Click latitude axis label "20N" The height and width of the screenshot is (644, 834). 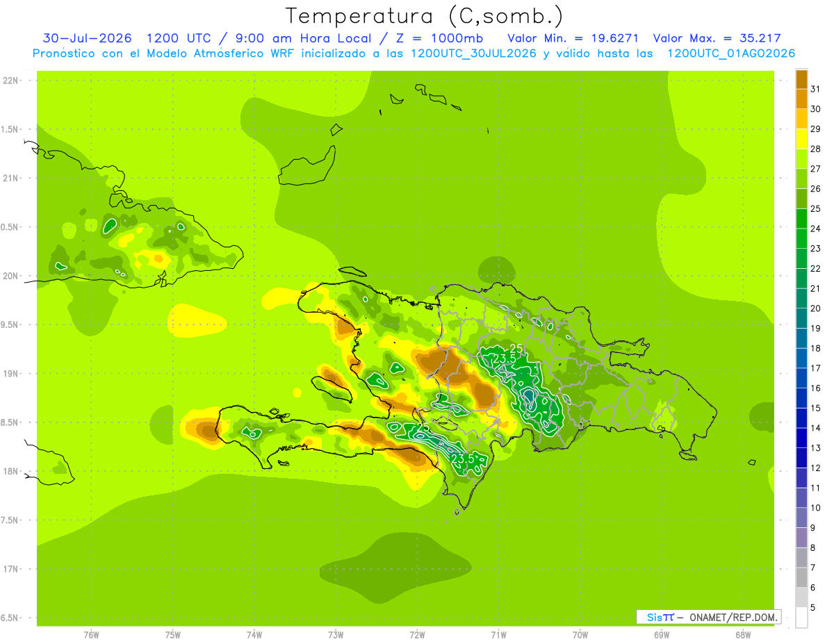(x=10, y=276)
